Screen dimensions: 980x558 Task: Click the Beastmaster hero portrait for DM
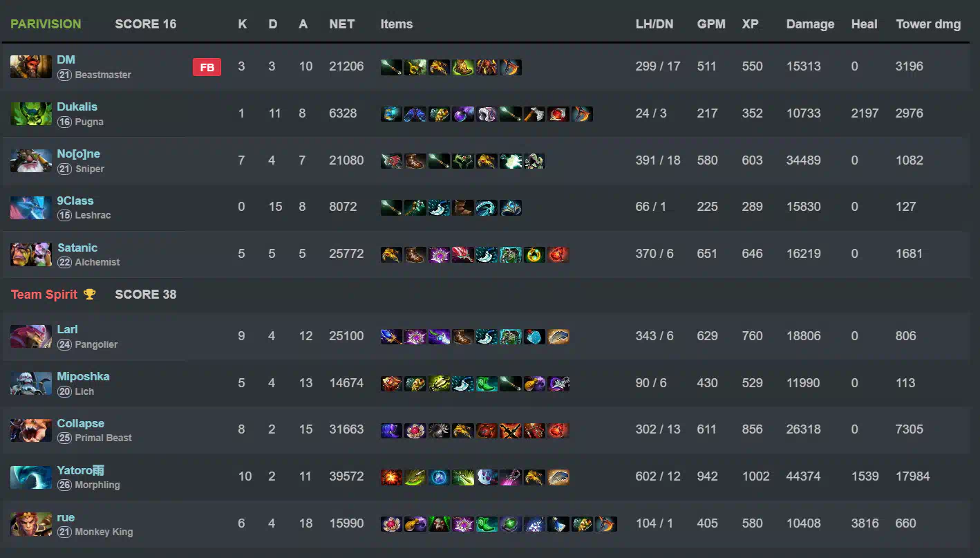tap(31, 66)
